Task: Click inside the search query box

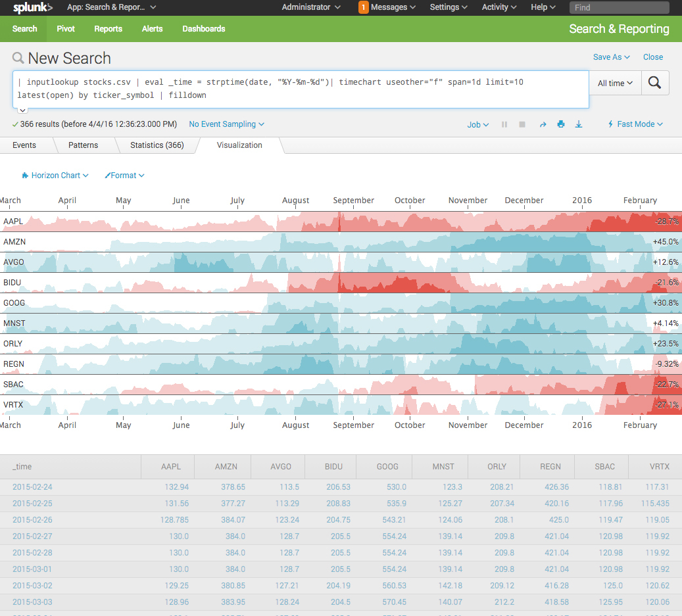Action: [300, 89]
